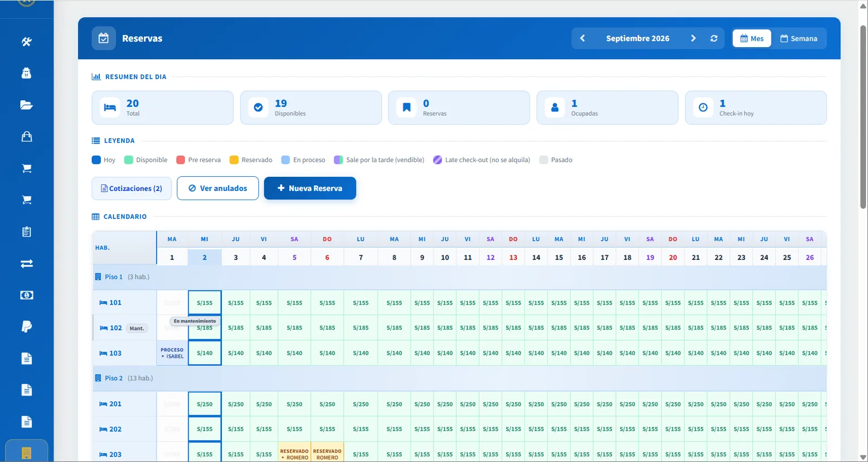
Task: Click the Pre reserva red legend swatch
Action: pyautogui.click(x=181, y=160)
